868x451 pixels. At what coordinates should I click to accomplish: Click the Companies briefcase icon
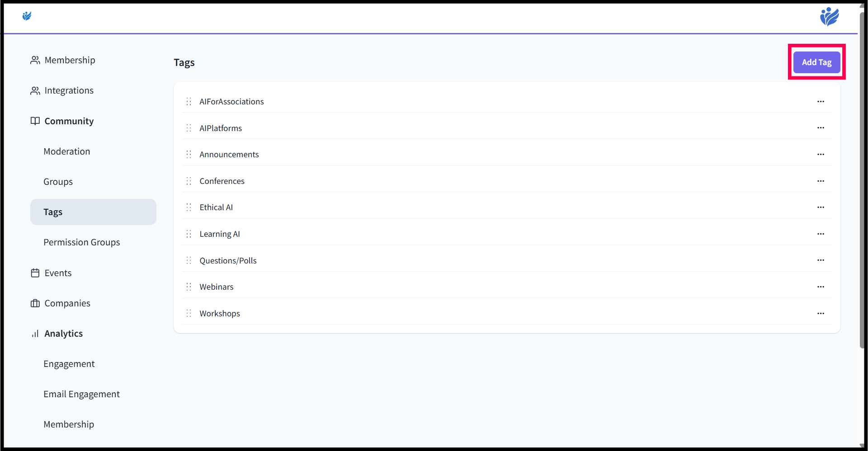click(35, 303)
